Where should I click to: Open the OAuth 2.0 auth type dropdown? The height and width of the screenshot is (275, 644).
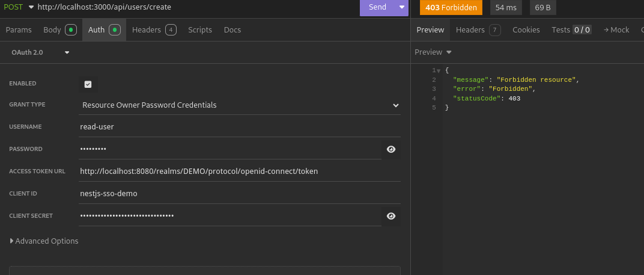click(x=40, y=52)
